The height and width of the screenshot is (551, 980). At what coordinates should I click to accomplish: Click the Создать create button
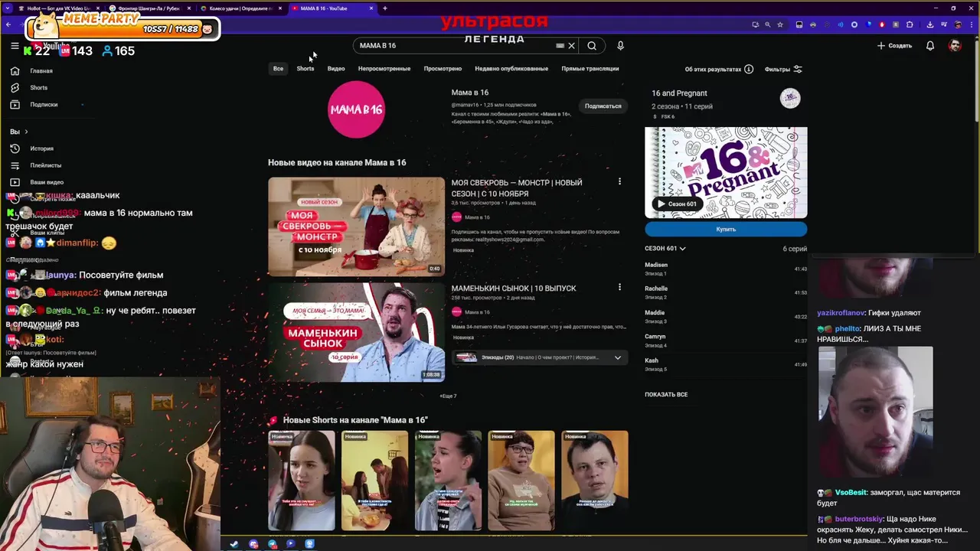click(x=894, y=46)
